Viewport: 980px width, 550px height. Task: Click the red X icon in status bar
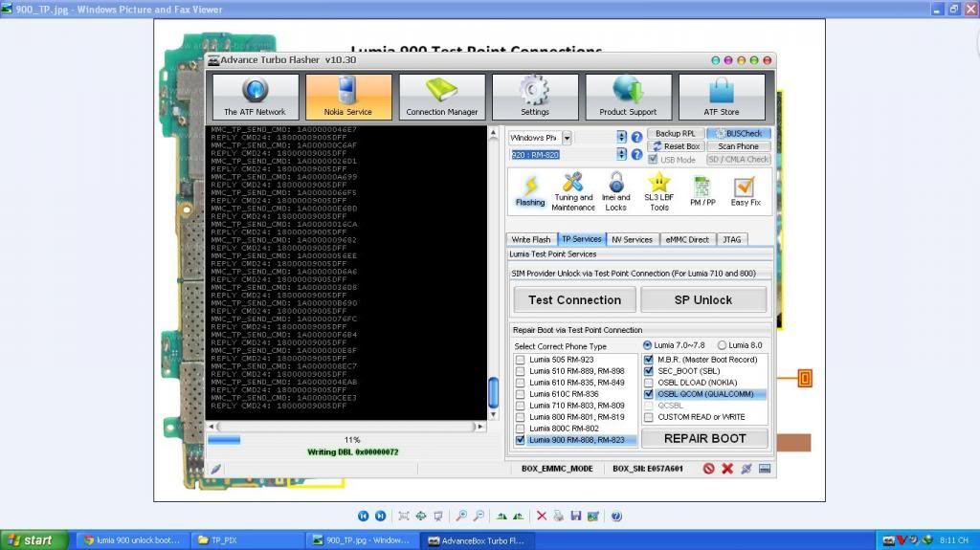point(727,469)
